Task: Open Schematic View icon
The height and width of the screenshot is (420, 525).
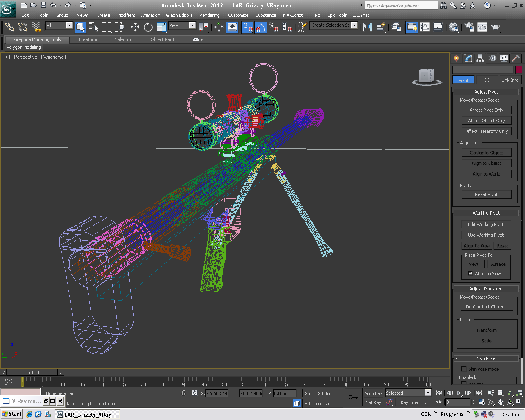Action: (438, 27)
